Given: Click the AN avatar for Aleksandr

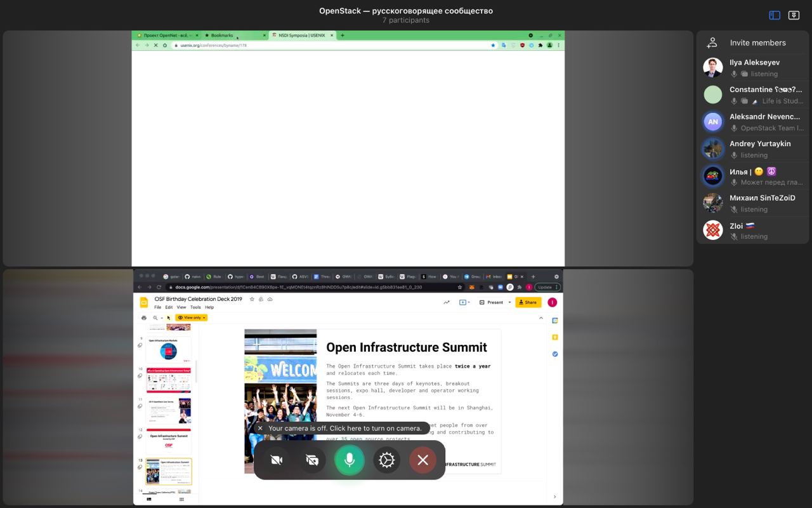Looking at the screenshot, I should click(713, 122).
